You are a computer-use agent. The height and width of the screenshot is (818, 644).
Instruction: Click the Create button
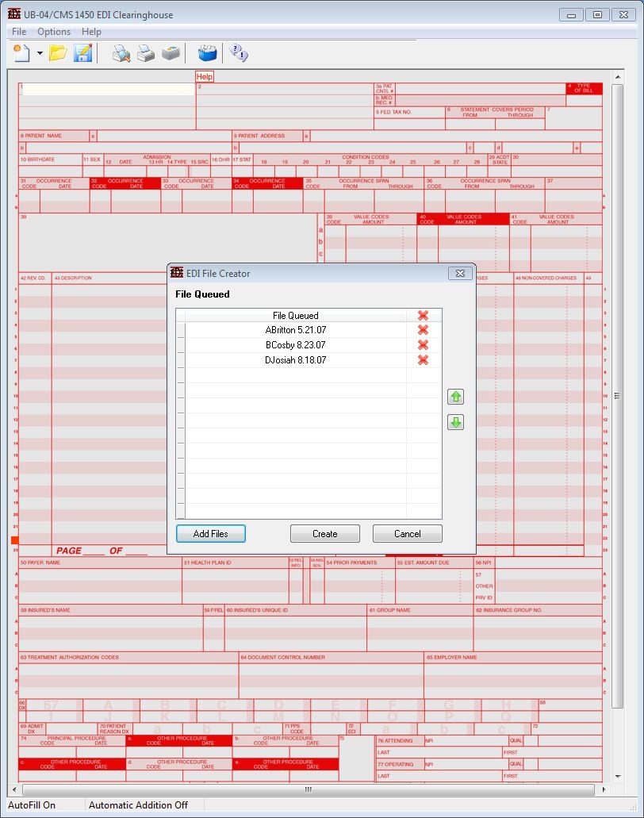point(324,533)
